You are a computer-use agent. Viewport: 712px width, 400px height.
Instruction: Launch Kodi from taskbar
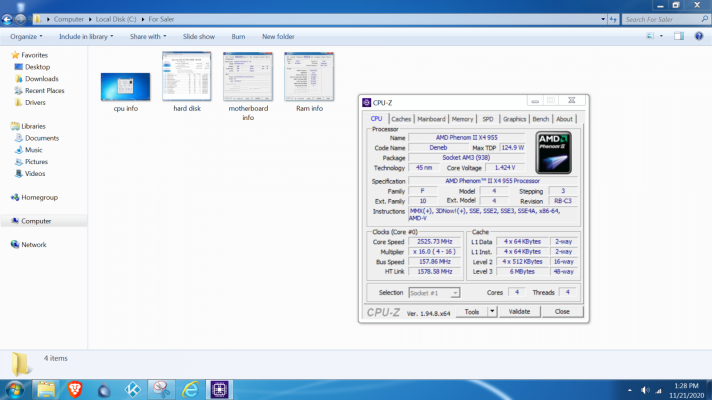(x=133, y=390)
